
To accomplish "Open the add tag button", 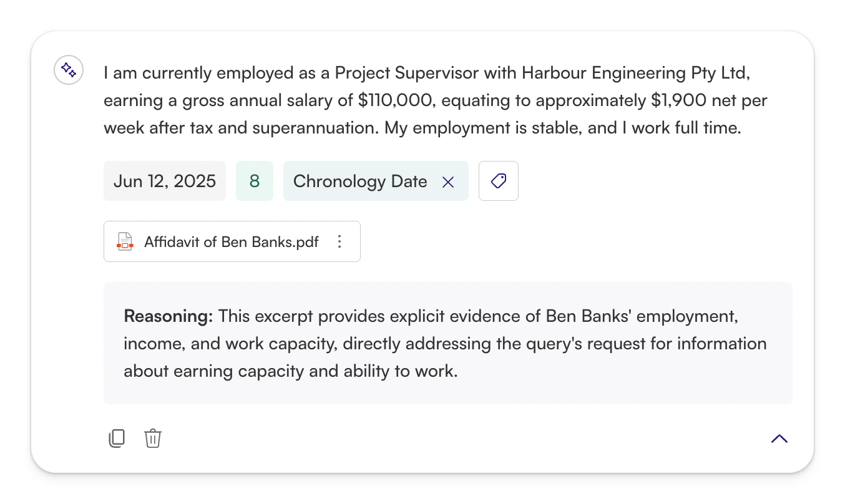I will (x=498, y=182).
